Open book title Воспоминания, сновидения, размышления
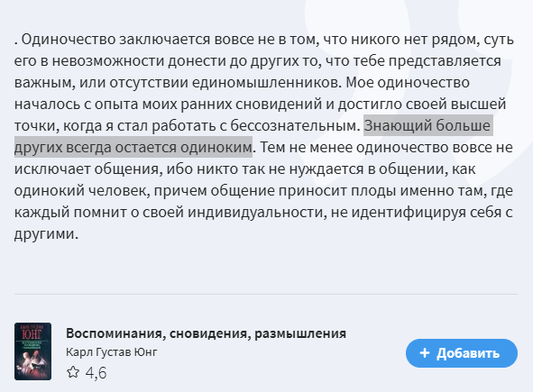The image size is (533, 392). (x=206, y=333)
